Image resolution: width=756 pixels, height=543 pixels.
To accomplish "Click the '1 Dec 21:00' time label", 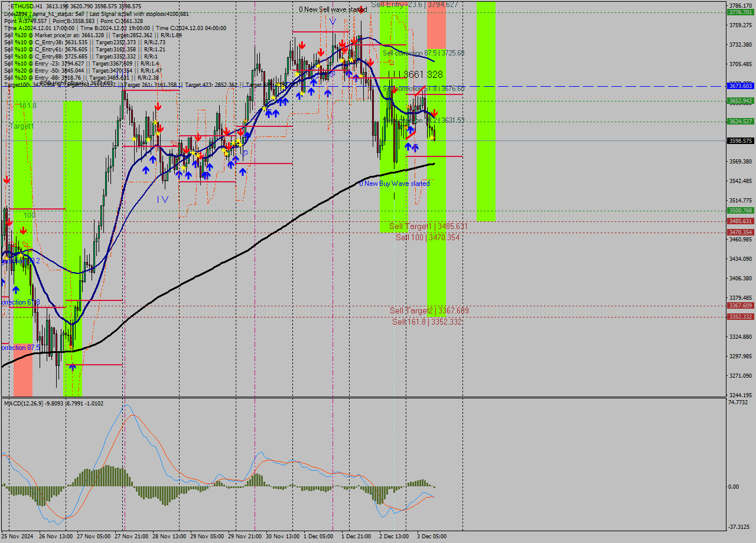I will click(x=356, y=537).
